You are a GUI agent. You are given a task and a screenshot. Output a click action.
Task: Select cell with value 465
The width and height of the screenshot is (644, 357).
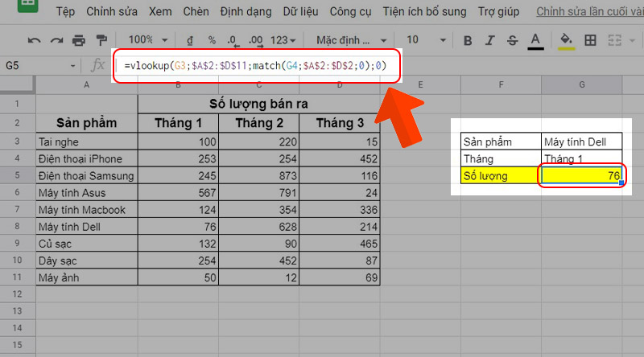click(x=340, y=244)
